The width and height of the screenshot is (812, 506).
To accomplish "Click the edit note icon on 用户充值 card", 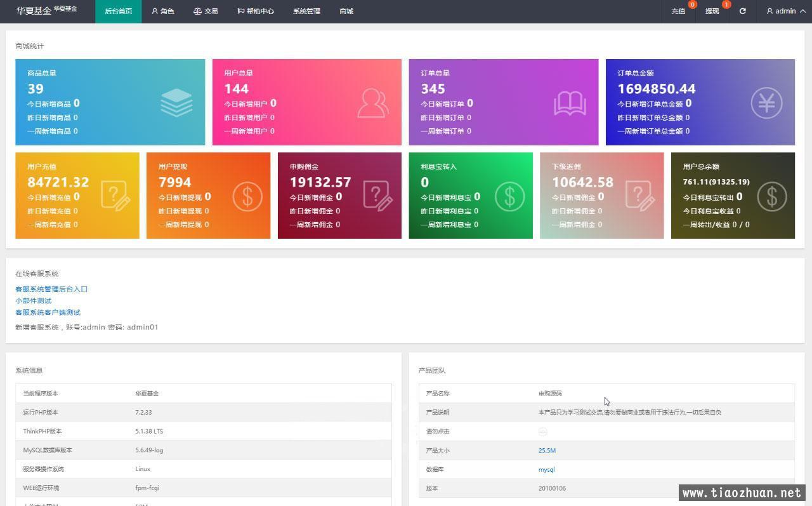I will coord(115,196).
